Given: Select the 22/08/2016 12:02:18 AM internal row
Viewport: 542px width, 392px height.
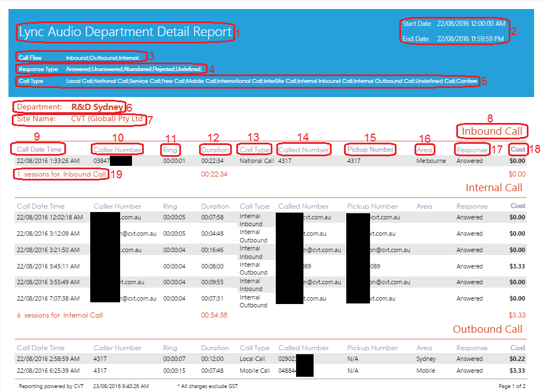Looking at the screenshot, I should pyautogui.click(x=271, y=217).
